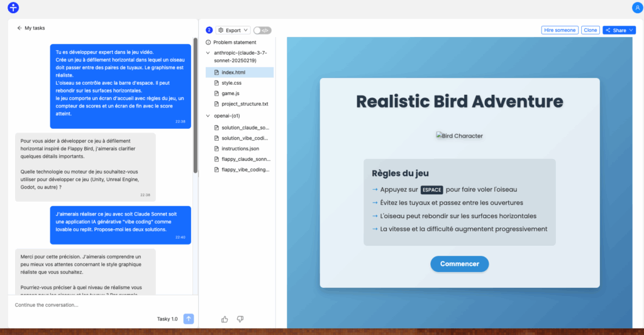Open the game.js file
Viewport: 644px width, 335px height.
coord(230,93)
